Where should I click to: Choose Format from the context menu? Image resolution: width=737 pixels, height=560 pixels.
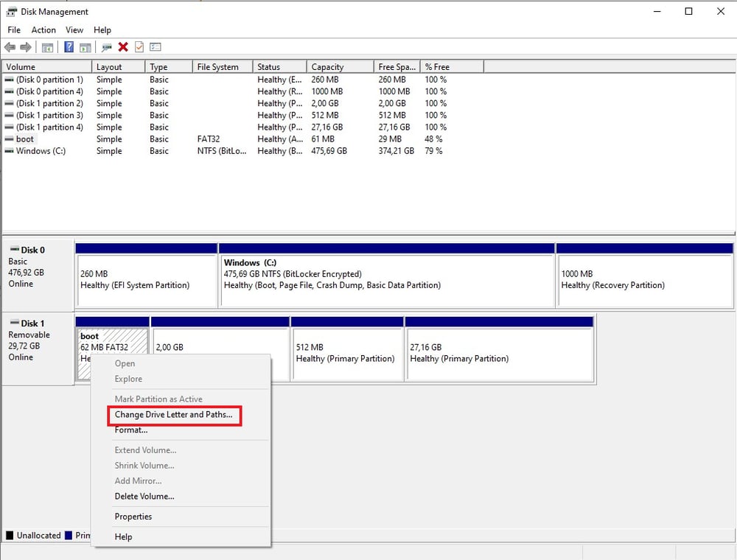click(x=130, y=430)
